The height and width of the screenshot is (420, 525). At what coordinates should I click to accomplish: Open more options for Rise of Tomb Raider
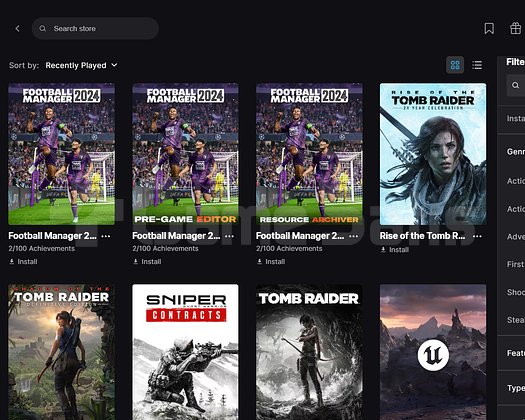tap(477, 236)
